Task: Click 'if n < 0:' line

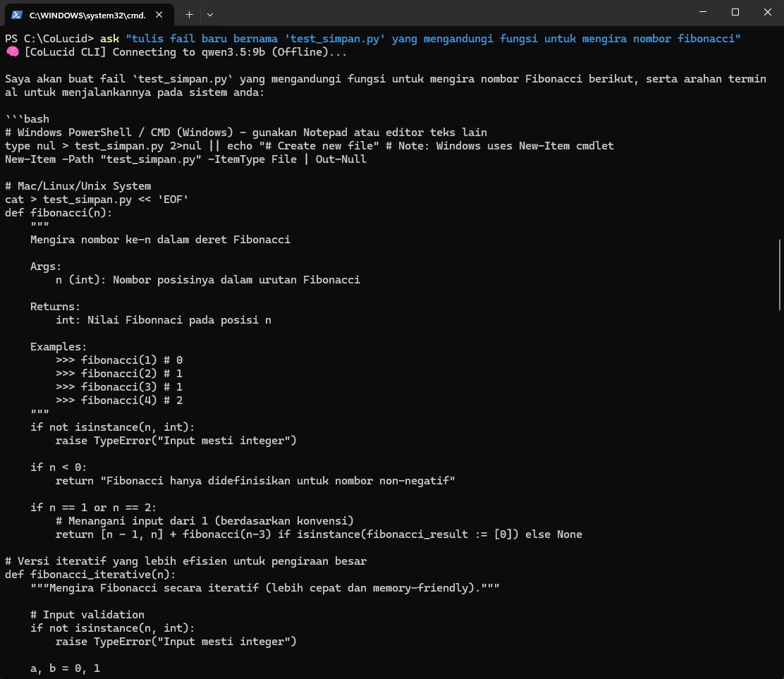Action: (59, 467)
